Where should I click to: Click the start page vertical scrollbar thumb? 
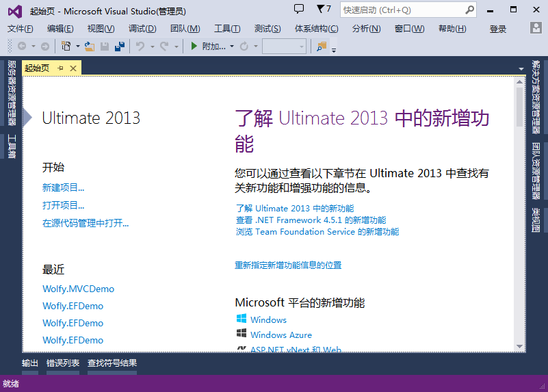click(x=520, y=107)
